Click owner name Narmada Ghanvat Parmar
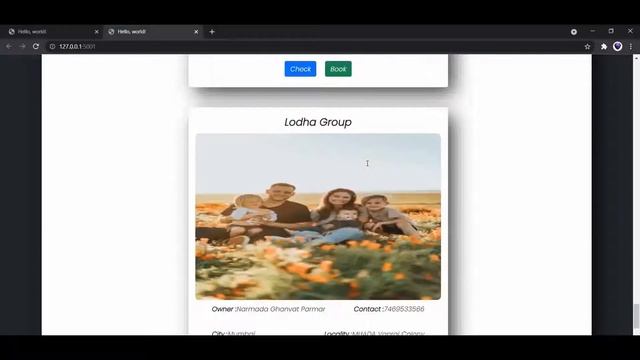The width and height of the screenshot is (640, 360). [x=281, y=309]
